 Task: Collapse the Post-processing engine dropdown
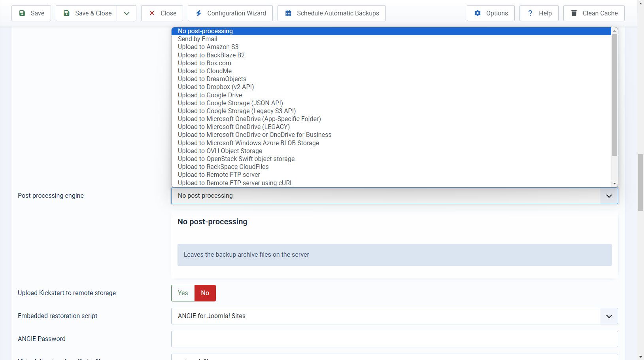(609, 196)
